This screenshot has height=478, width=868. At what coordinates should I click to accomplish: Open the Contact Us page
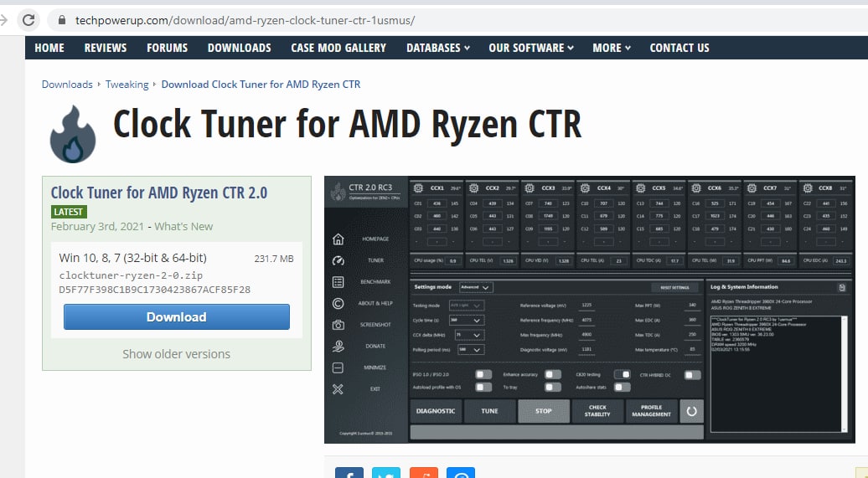679,48
